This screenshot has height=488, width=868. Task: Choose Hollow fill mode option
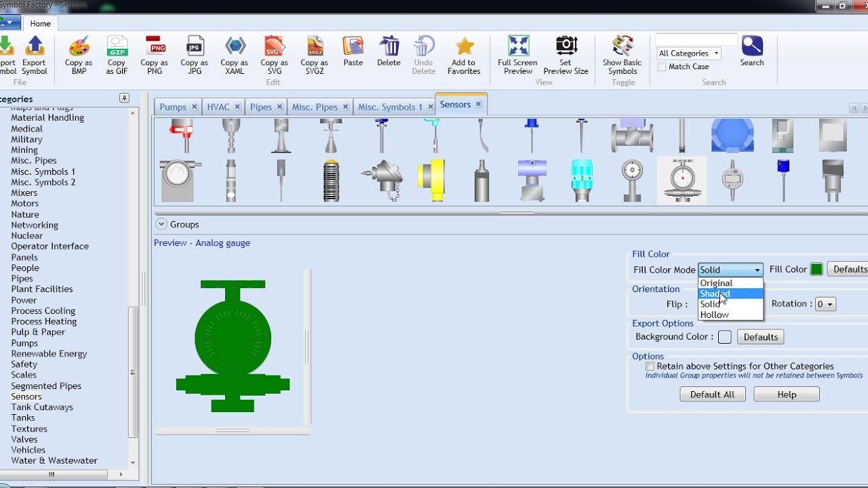[x=730, y=314]
